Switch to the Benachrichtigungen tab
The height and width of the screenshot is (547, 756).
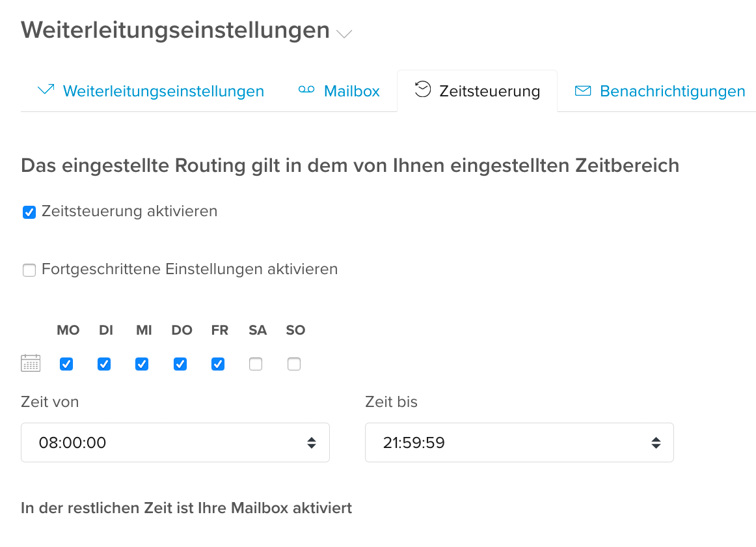tap(660, 91)
